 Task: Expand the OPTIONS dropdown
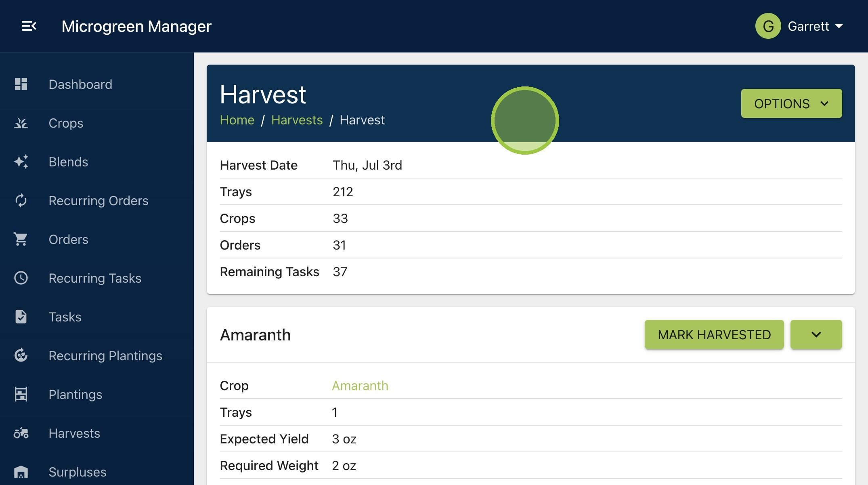click(791, 103)
